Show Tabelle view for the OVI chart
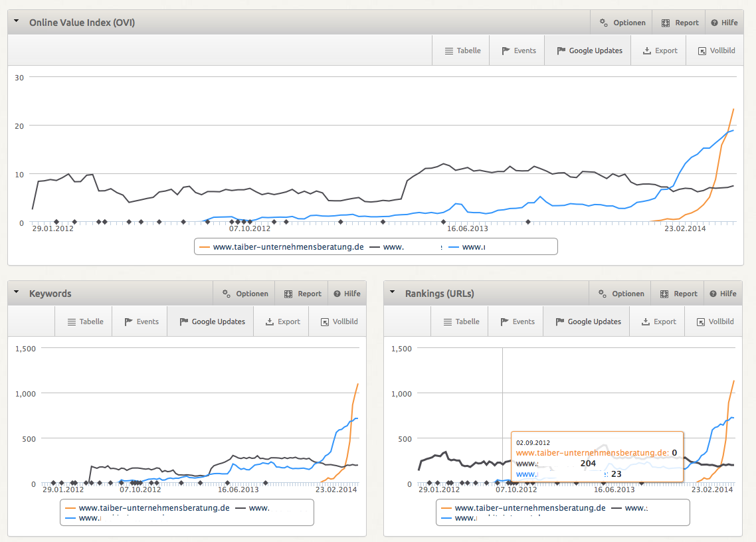The height and width of the screenshot is (542, 756). coord(462,50)
